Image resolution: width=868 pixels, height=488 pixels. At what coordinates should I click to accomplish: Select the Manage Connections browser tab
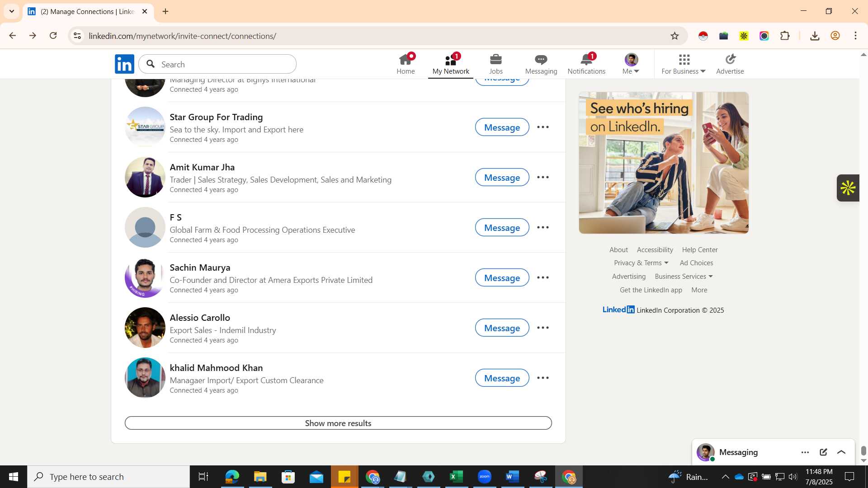pyautogui.click(x=88, y=11)
